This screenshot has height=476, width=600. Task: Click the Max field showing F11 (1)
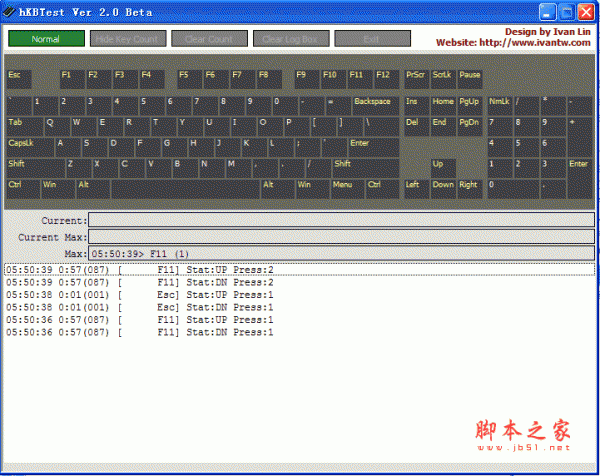(x=341, y=253)
